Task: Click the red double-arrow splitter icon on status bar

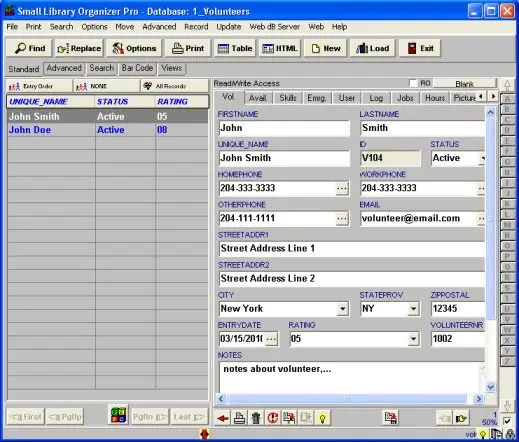Action: (204, 434)
